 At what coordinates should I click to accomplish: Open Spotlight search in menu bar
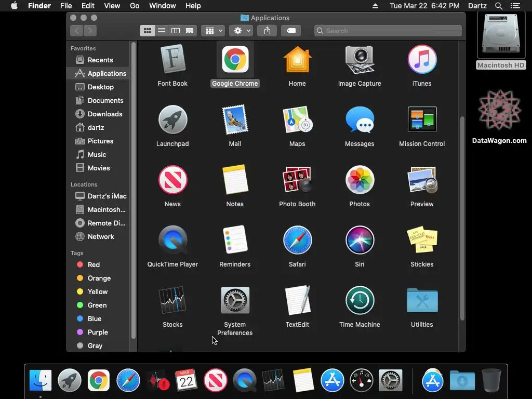point(498,6)
